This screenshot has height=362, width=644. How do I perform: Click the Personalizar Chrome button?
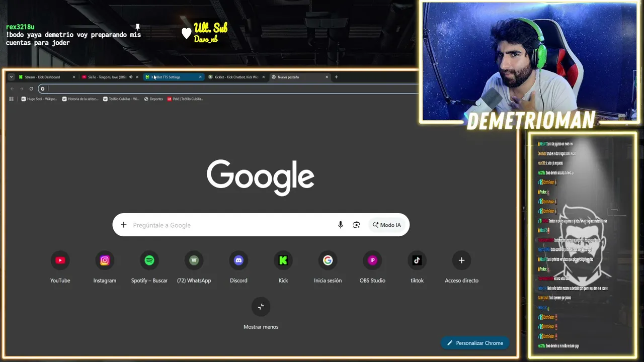coord(475,343)
